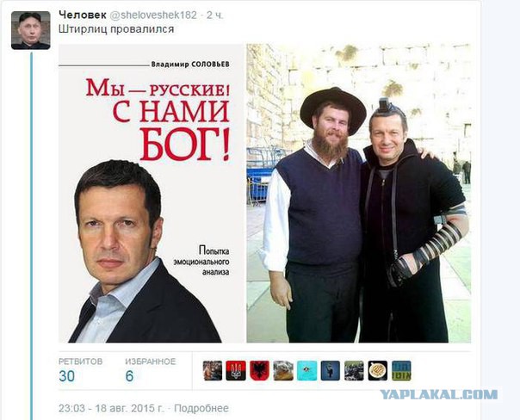
Task: Click the first retweeter avatar in row
Action: [213, 371]
